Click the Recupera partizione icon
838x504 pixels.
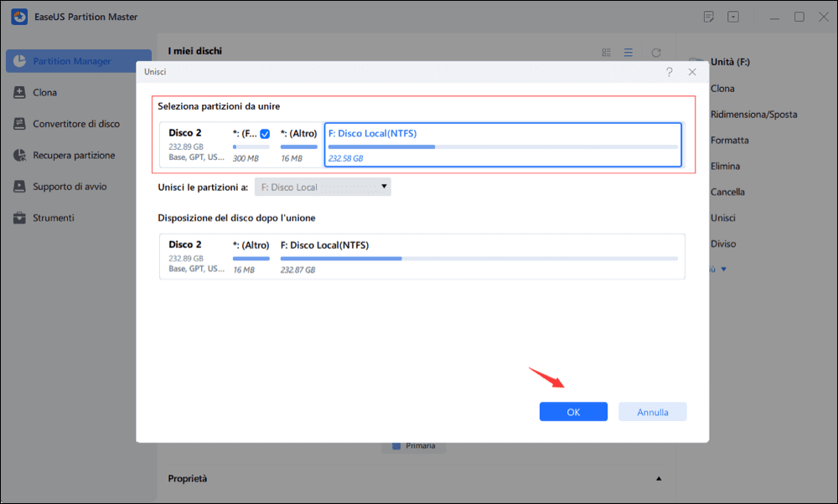click(20, 156)
